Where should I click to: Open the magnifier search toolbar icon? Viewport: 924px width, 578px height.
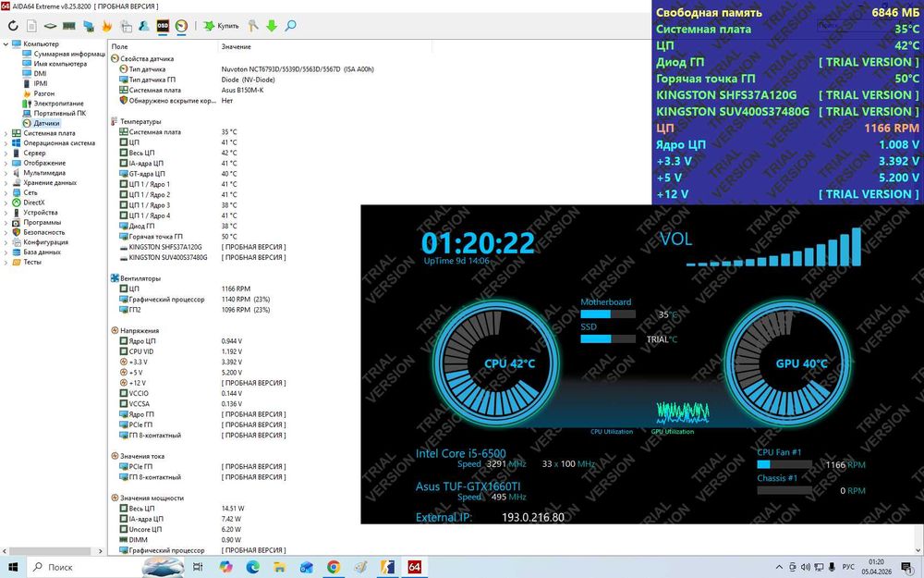pos(290,26)
